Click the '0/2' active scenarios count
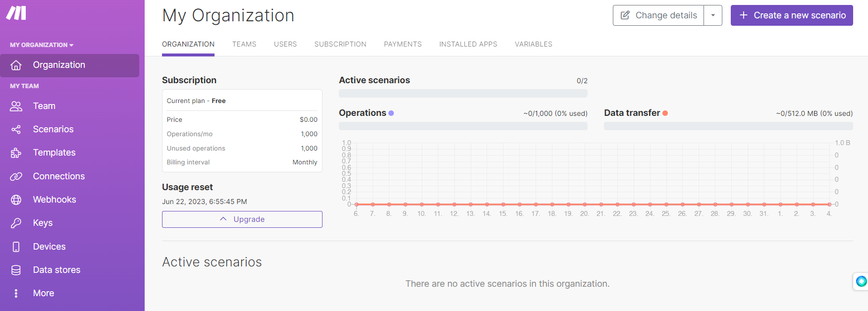868x311 pixels. coord(582,81)
